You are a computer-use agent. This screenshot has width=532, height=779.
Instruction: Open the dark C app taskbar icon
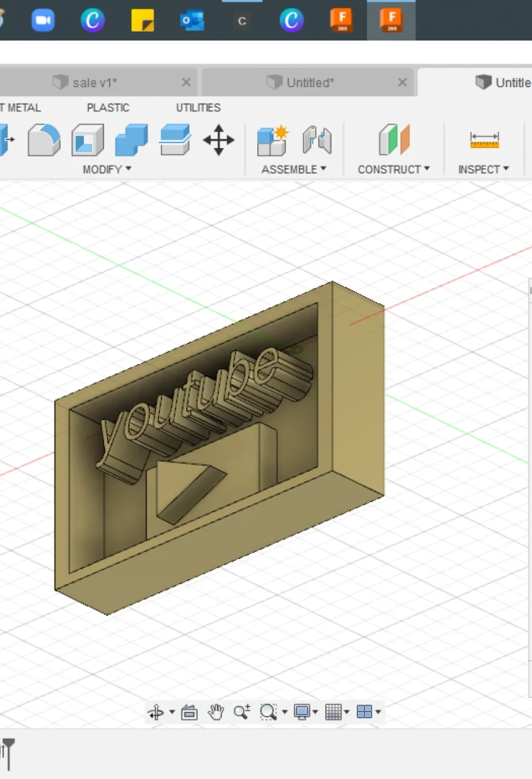[242, 21]
